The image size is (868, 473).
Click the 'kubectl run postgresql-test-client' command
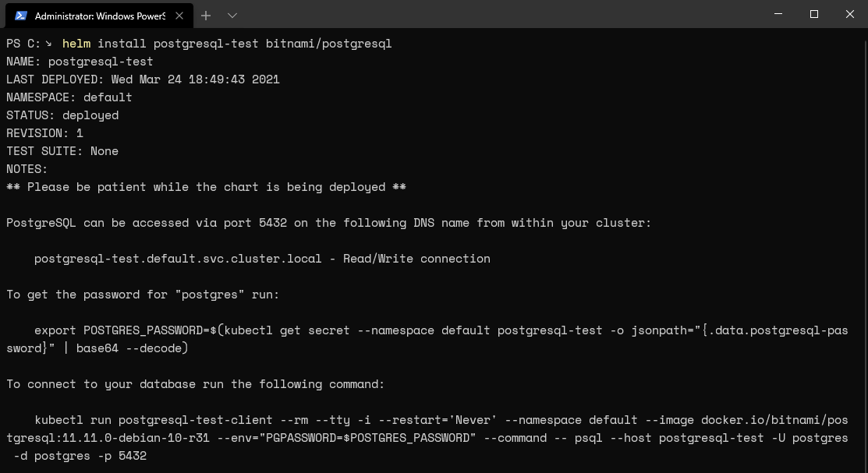(x=427, y=438)
